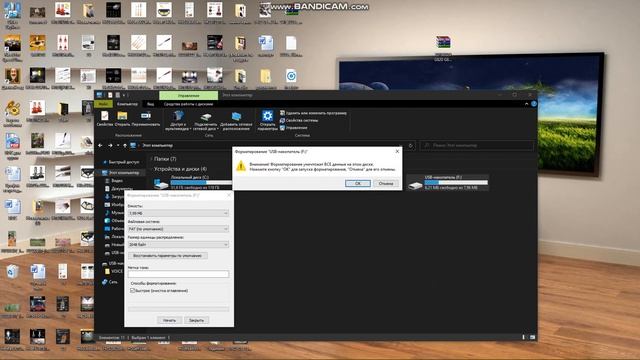Switch to details view in status bar

[x=524, y=337]
